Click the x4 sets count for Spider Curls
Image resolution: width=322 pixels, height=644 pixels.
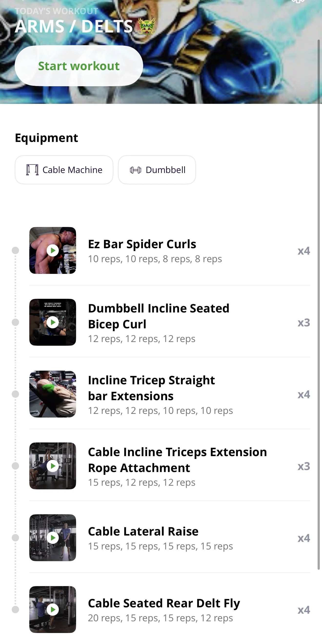(303, 251)
